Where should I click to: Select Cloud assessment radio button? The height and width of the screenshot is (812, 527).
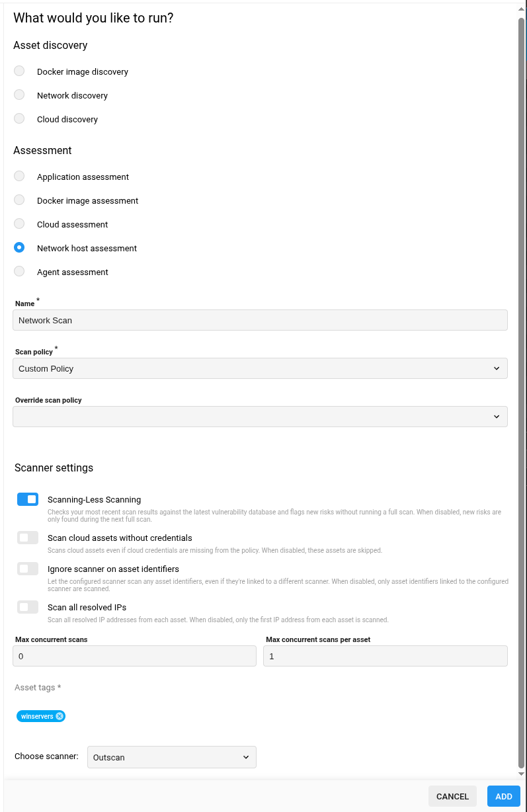pos(19,224)
